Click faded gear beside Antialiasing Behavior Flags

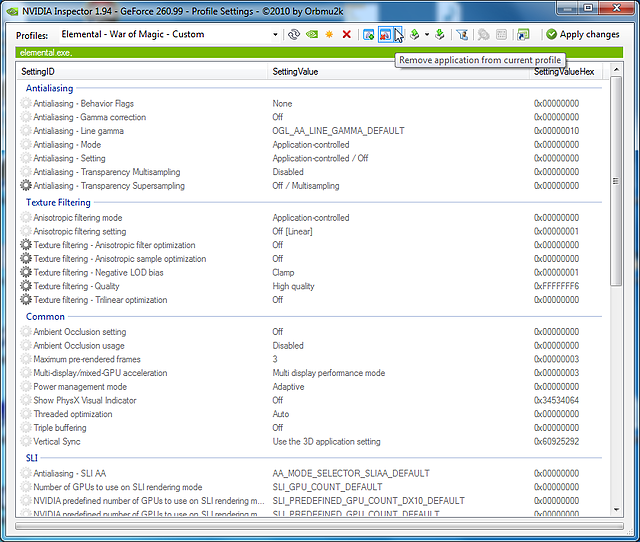[26, 103]
